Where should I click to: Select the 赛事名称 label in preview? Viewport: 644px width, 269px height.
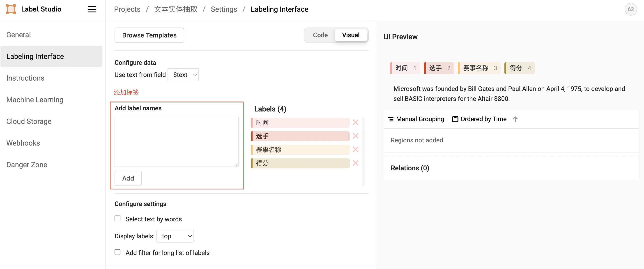tap(479, 68)
